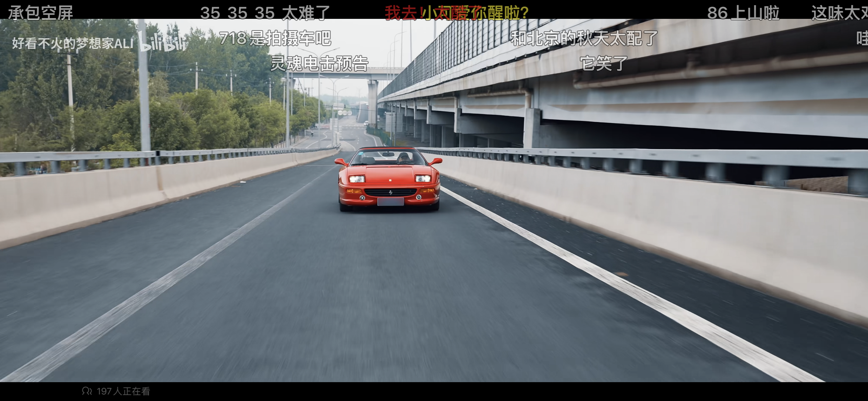This screenshot has height=401, width=868.
Task: Select the danmaku '35 35 35 太难了'
Action: click(x=265, y=13)
